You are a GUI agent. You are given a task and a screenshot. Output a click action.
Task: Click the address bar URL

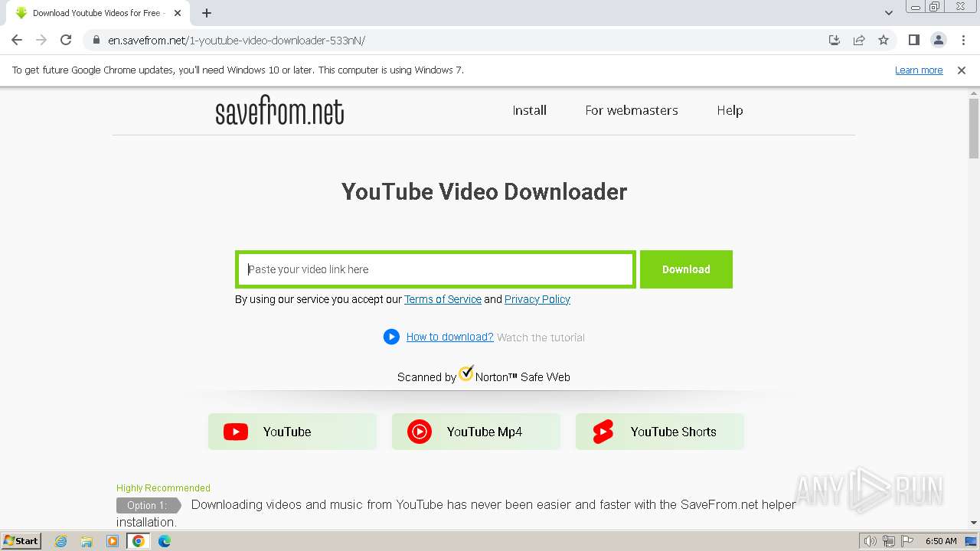coord(237,40)
